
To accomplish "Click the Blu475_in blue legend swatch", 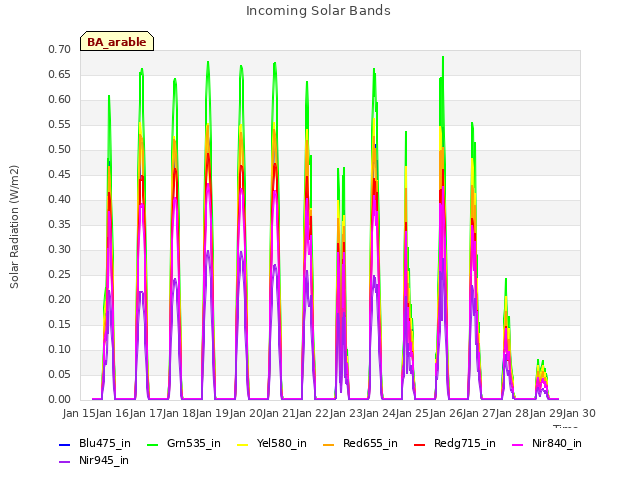I will click(x=64, y=445).
